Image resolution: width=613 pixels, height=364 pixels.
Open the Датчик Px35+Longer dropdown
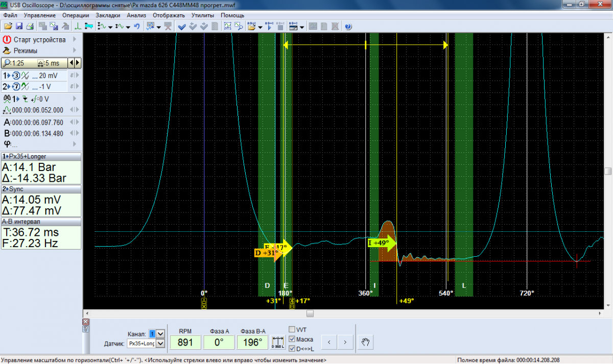[x=160, y=344]
